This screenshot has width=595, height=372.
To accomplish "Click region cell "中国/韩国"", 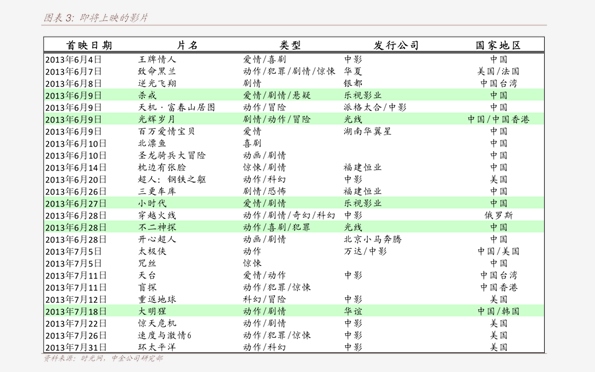I will (498, 312).
